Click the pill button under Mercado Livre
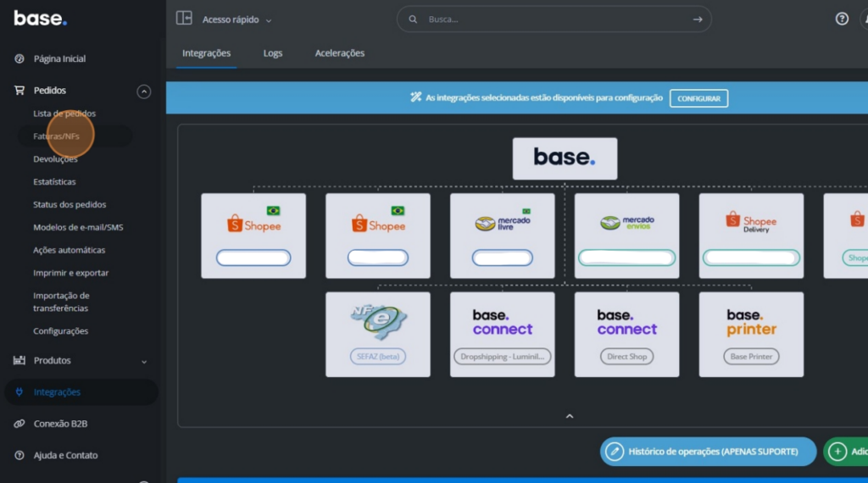Viewport: 868px width, 483px height. [x=502, y=258]
